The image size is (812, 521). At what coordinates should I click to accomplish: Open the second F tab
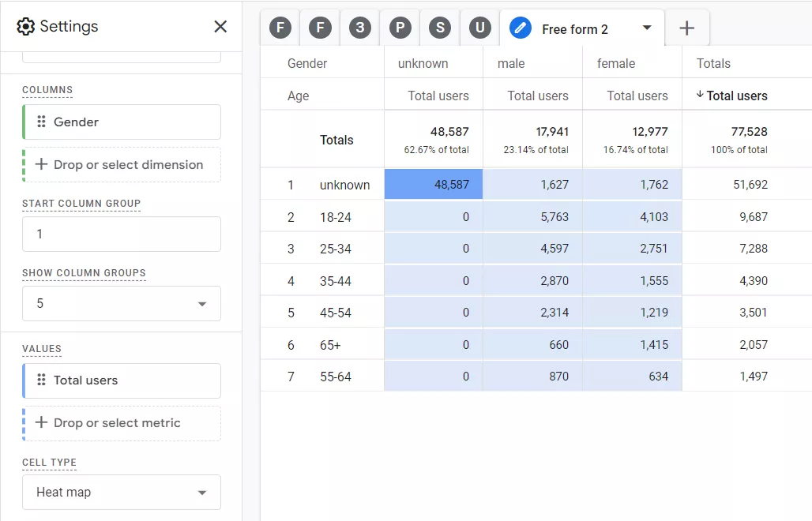click(x=320, y=28)
